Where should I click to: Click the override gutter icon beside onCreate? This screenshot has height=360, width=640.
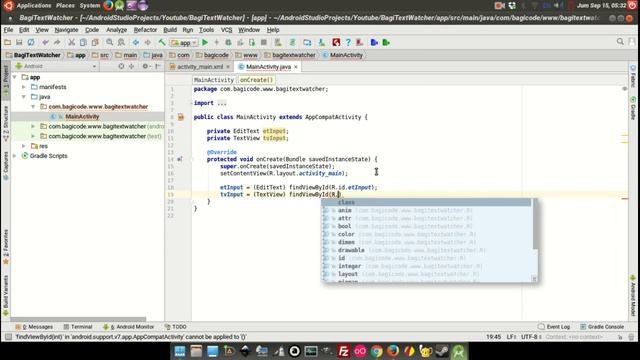[180, 159]
